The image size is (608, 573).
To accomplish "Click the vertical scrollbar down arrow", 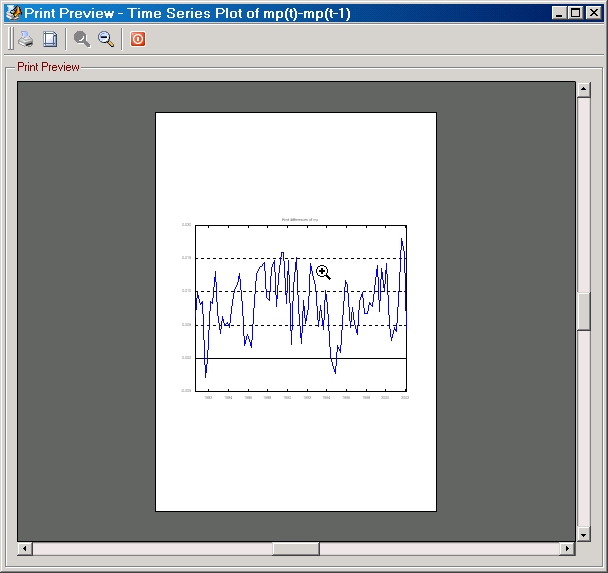I will tap(584, 534).
